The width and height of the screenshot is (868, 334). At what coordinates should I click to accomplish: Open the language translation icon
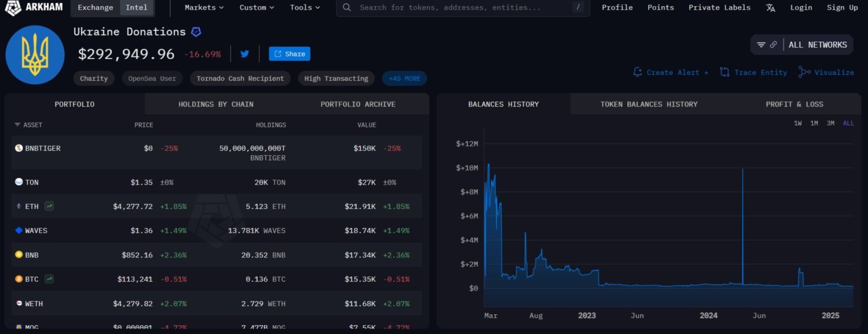click(x=770, y=8)
